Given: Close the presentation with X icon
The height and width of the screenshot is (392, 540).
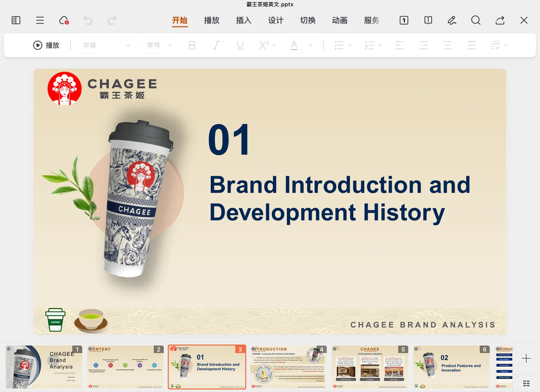Looking at the screenshot, I should click(524, 20).
